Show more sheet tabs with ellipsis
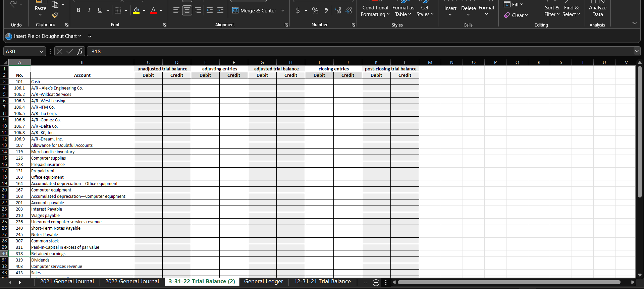Image resolution: width=644 pixels, height=289 pixels. tap(366, 283)
